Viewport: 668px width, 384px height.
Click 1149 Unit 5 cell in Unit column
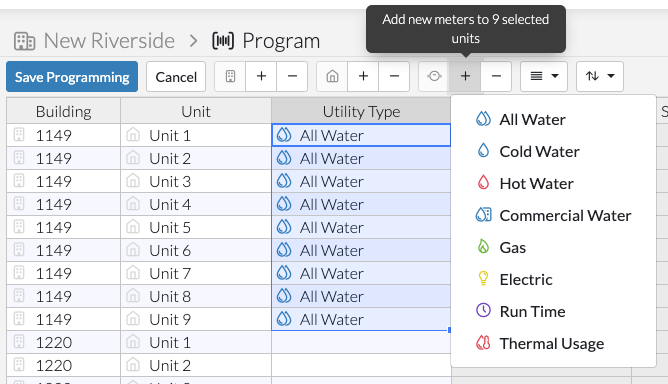click(196, 227)
